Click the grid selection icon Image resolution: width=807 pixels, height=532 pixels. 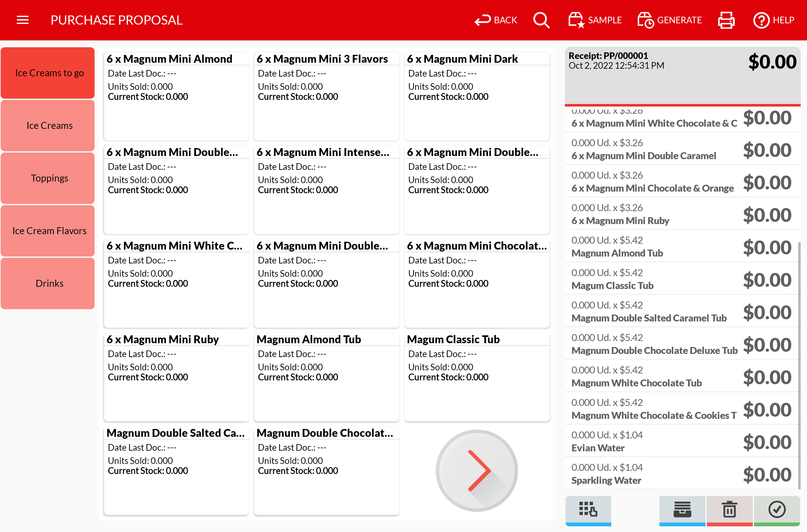(588, 510)
